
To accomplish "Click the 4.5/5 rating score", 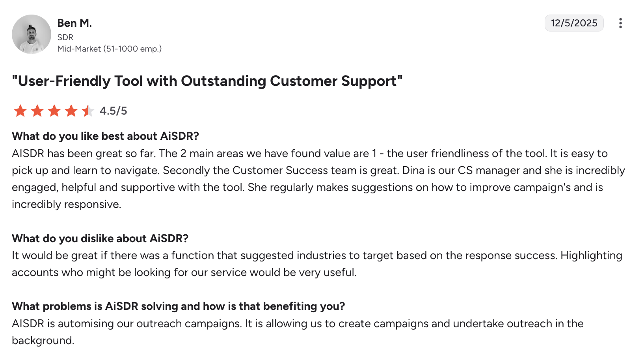I will pos(114,111).
